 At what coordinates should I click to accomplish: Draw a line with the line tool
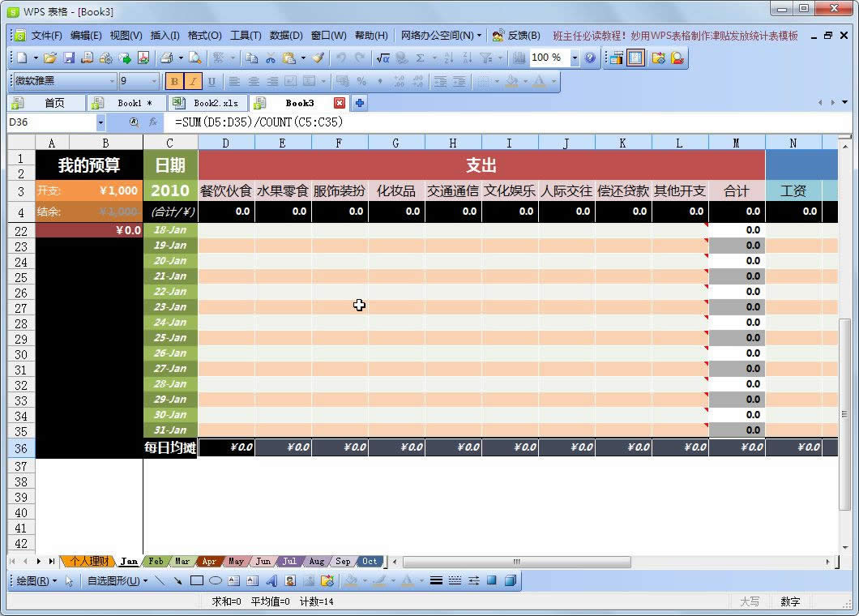coord(160,580)
